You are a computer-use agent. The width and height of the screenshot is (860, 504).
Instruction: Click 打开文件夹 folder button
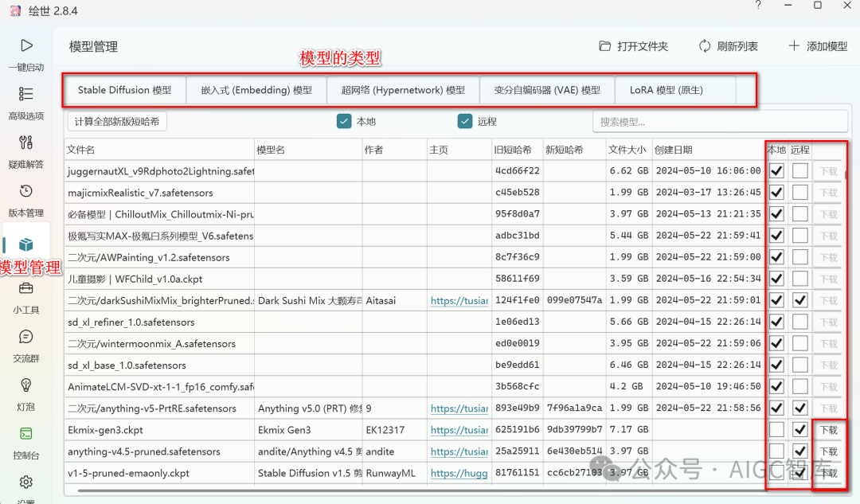click(634, 46)
